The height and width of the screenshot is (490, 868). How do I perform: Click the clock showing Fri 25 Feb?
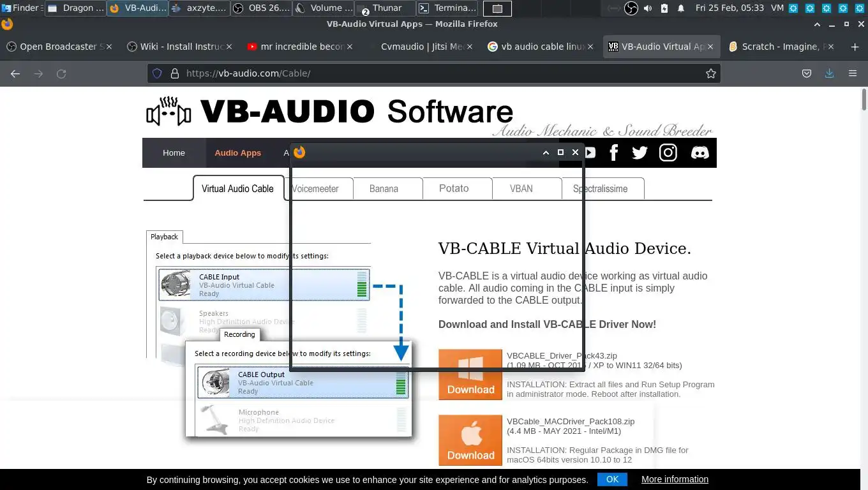(x=730, y=8)
